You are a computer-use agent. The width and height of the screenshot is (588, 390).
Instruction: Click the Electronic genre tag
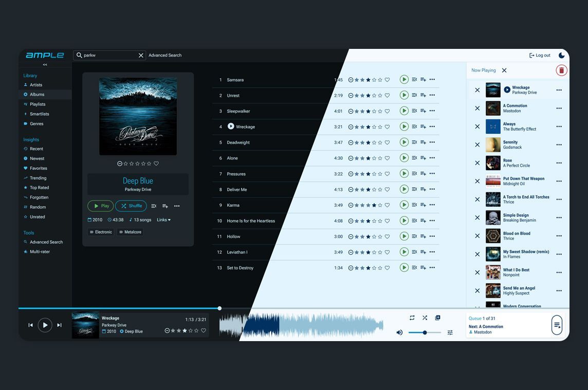101,232
